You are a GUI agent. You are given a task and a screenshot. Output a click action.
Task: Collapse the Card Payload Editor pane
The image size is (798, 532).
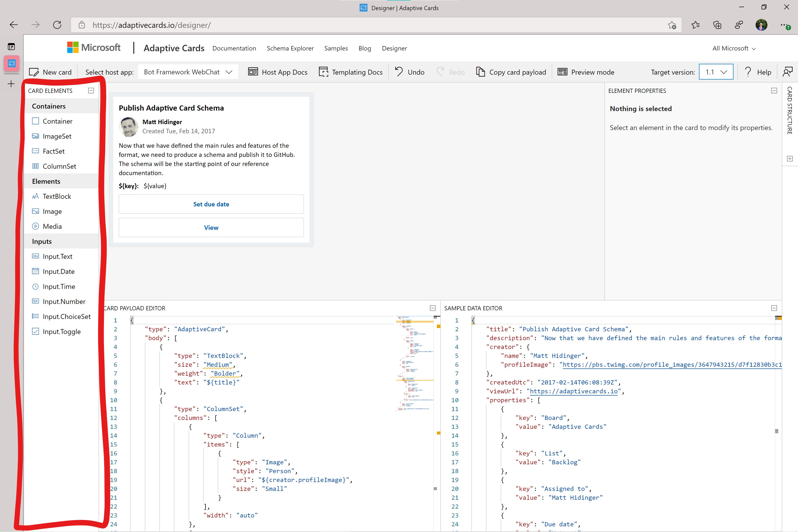tap(432, 308)
